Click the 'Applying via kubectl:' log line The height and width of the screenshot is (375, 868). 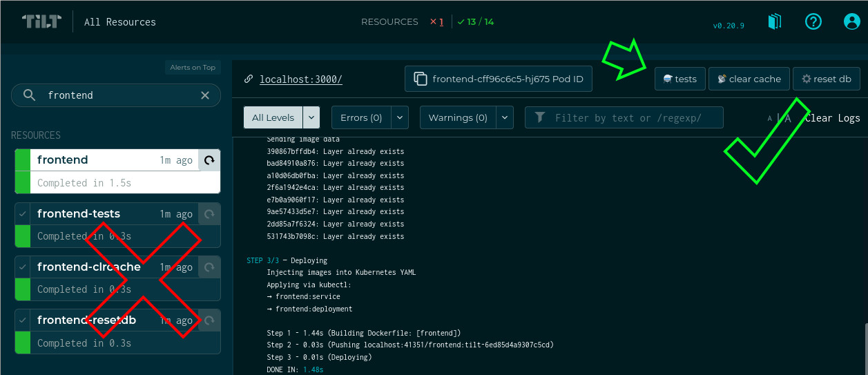point(309,285)
